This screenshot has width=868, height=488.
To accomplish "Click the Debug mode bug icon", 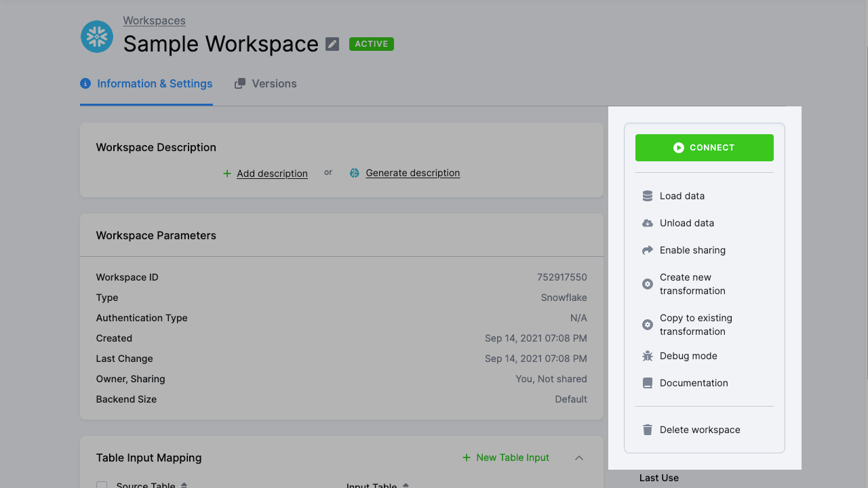I will point(647,355).
